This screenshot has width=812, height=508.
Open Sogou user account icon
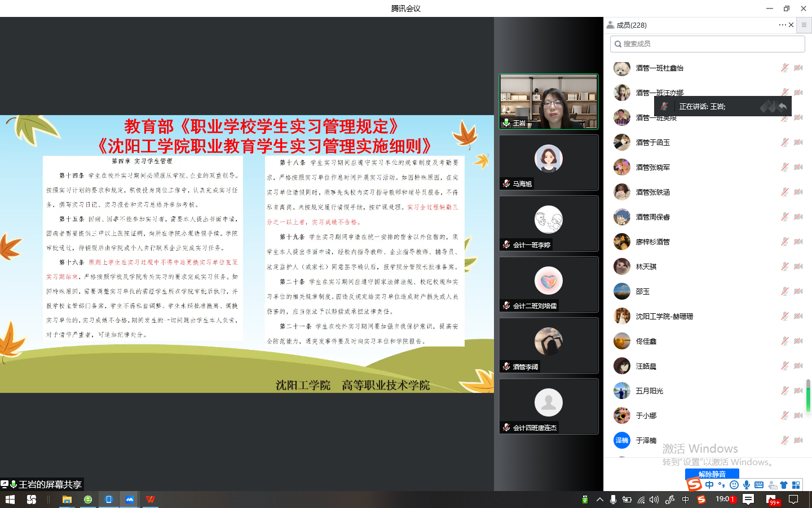click(x=773, y=485)
